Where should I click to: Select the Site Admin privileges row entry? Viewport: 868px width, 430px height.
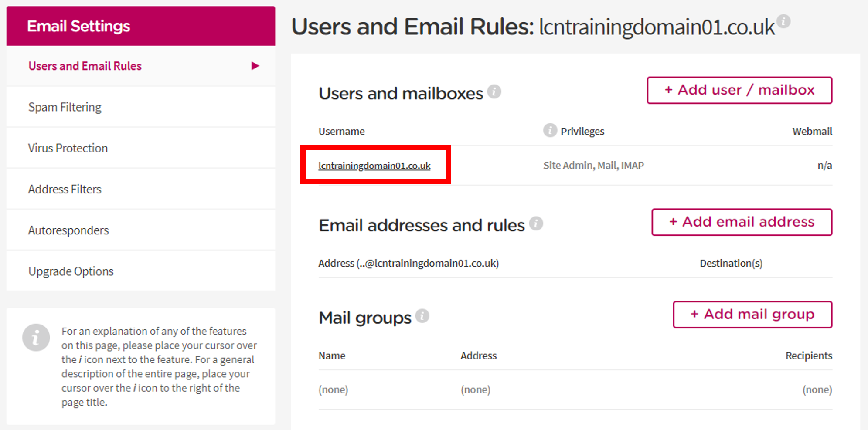593,165
